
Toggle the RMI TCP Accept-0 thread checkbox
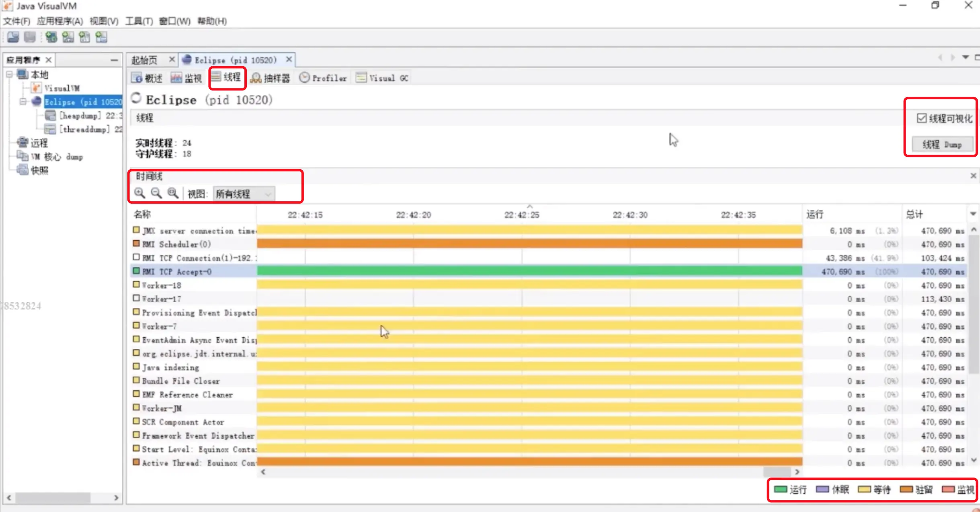click(136, 271)
